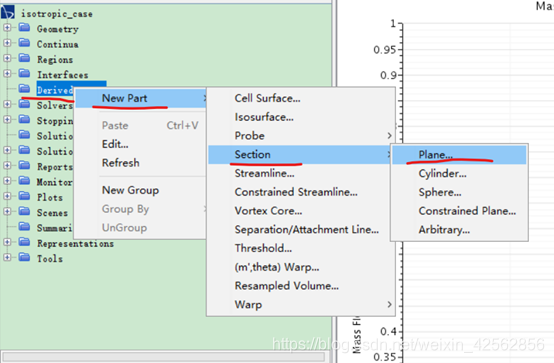Viewport: 554px width, 363px height.
Task: Click the Interfaces folder icon
Action: (x=24, y=73)
